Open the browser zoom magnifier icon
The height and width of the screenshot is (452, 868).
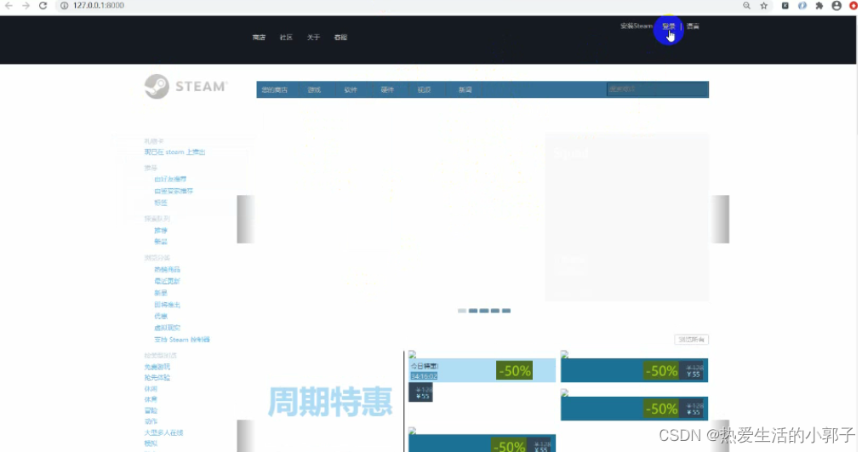click(747, 6)
